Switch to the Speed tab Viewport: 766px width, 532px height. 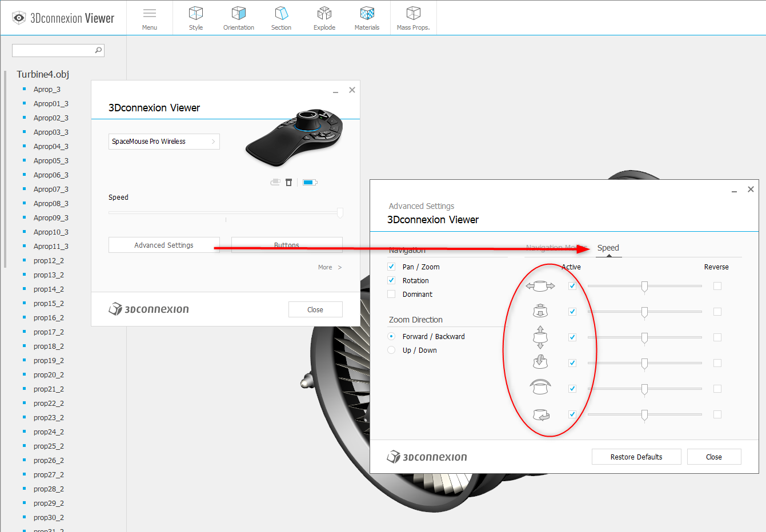pyautogui.click(x=608, y=248)
